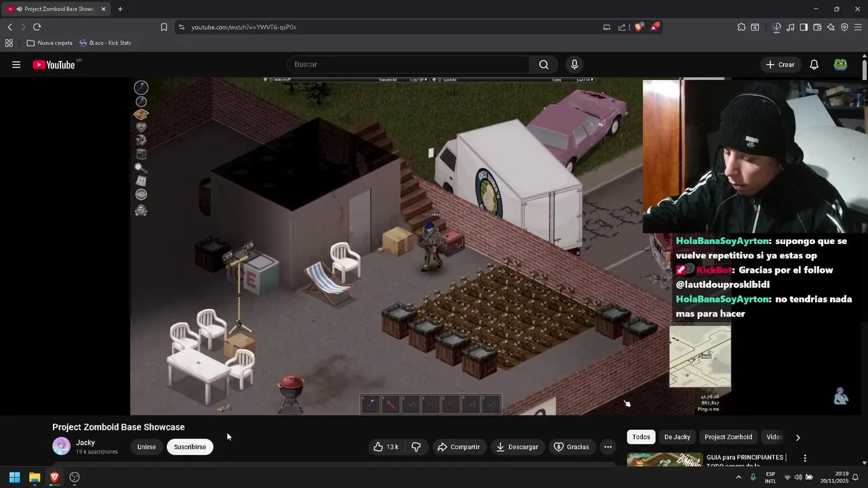Open Leo AI sparkle icon
The height and width of the screenshot is (488, 868).
(831, 27)
